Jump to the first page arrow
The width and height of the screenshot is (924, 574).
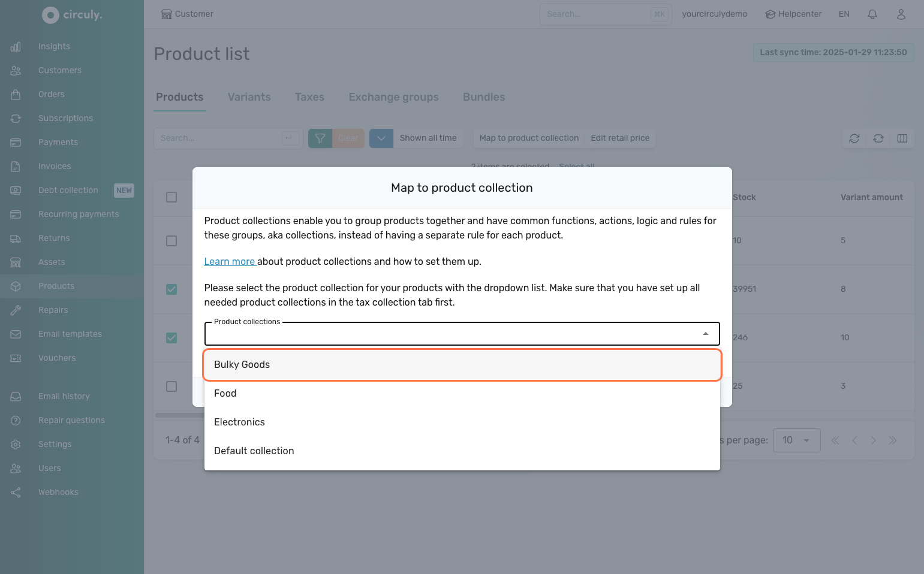835,440
